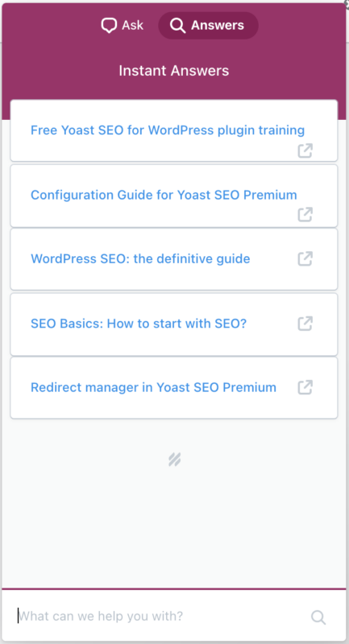Open Redirect manager article's external link icon

[x=305, y=387]
